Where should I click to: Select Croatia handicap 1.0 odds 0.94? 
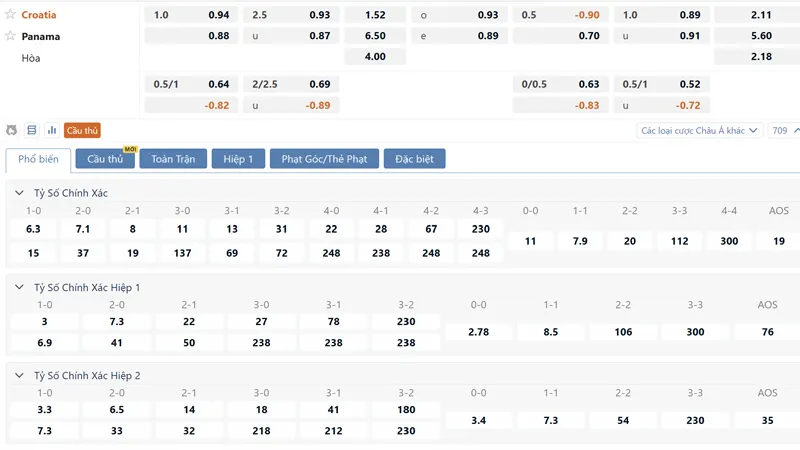tap(191, 15)
